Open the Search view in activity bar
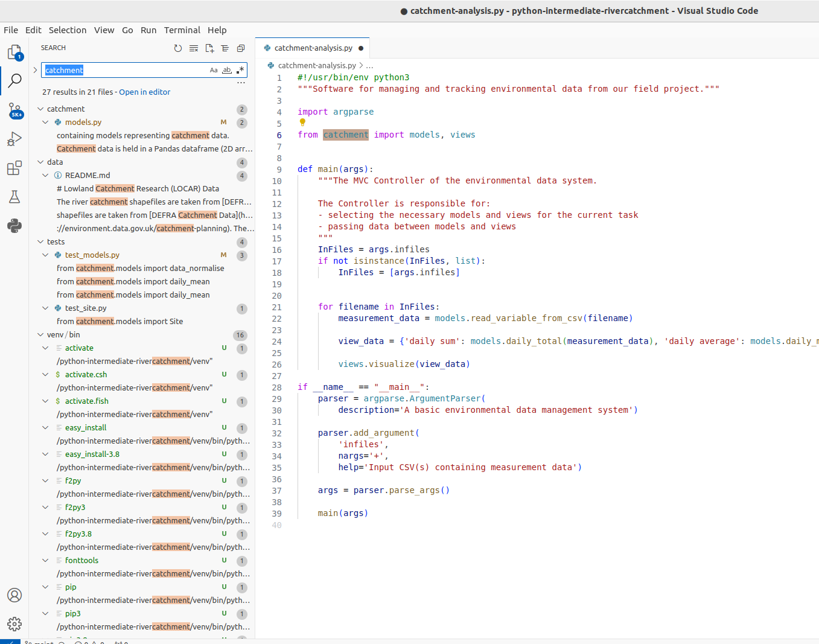 tap(14, 80)
